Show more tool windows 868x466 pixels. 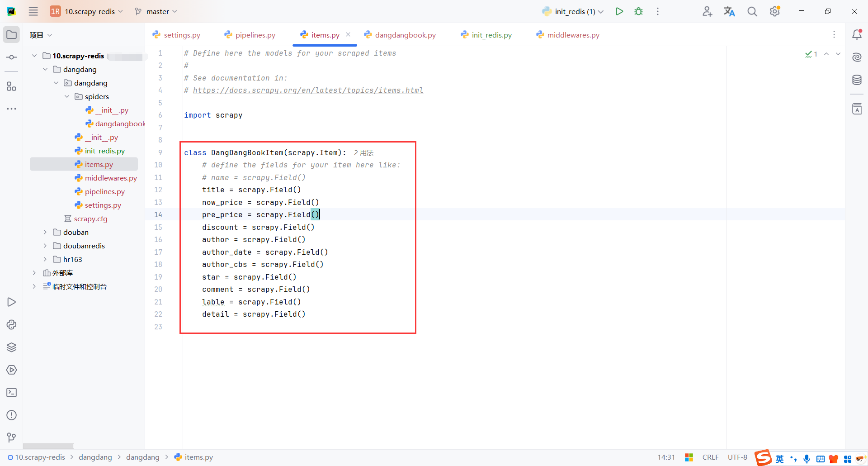[11, 109]
